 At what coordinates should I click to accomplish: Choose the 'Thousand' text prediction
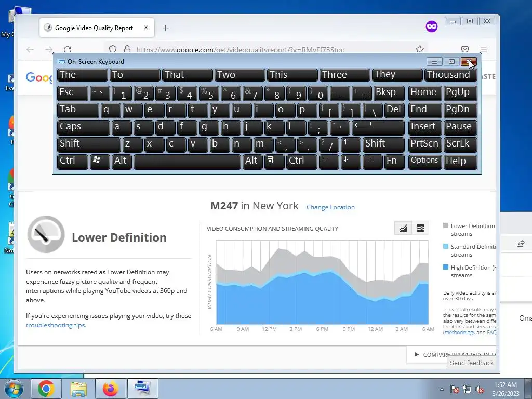tap(450, 75)
